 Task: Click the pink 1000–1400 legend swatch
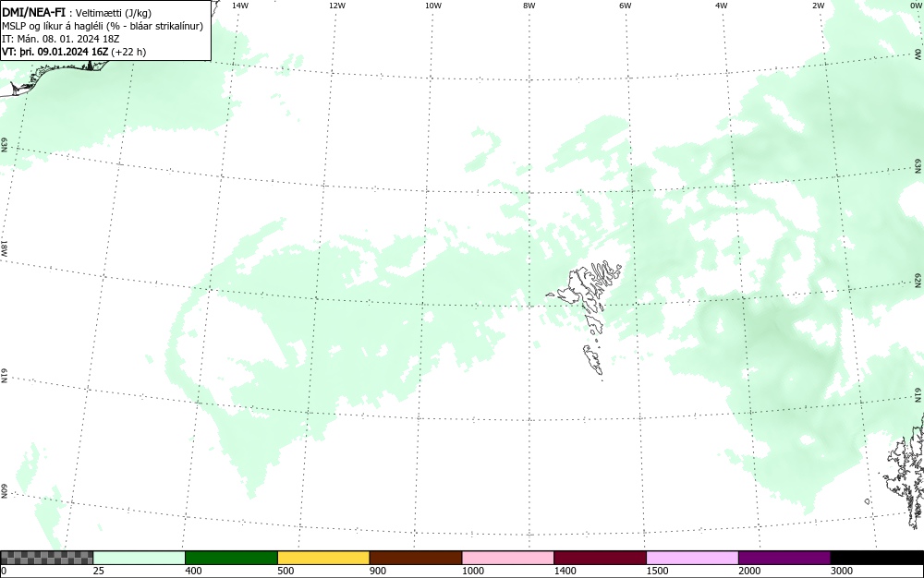point(508,558)
